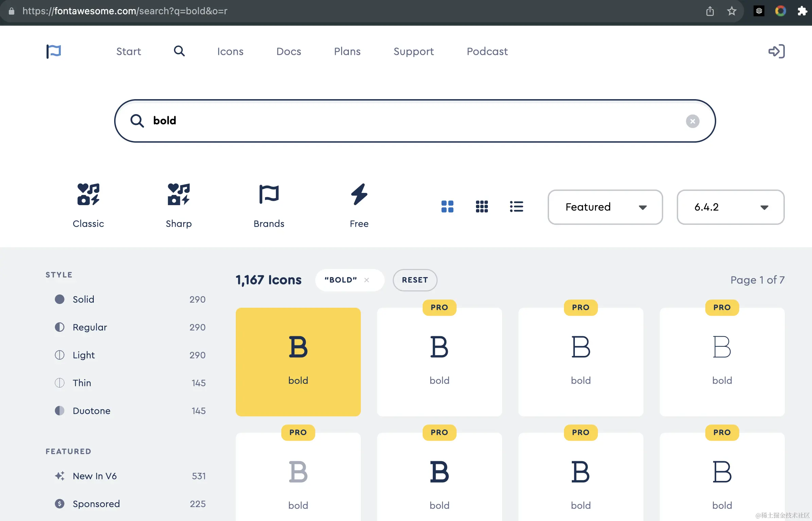Image resolution: width=812 pixels, height=521 pixels.
Task: Switch to the compact grid view
Action: tap(482, 206)
